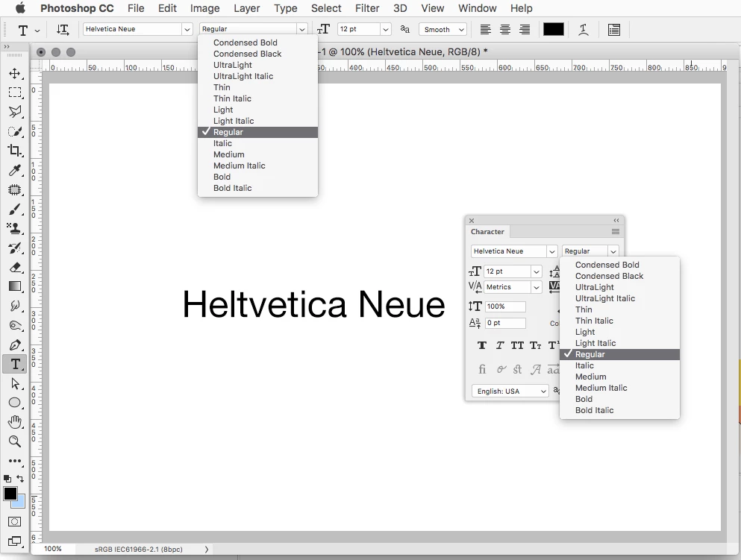
Task: Choose Bold Italic in options bar list
Action: tap(257, 188)
